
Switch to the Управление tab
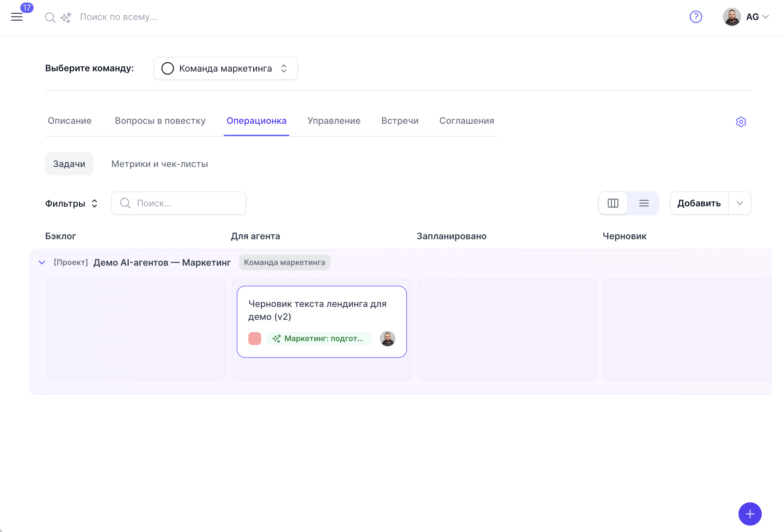coord(333,121)
